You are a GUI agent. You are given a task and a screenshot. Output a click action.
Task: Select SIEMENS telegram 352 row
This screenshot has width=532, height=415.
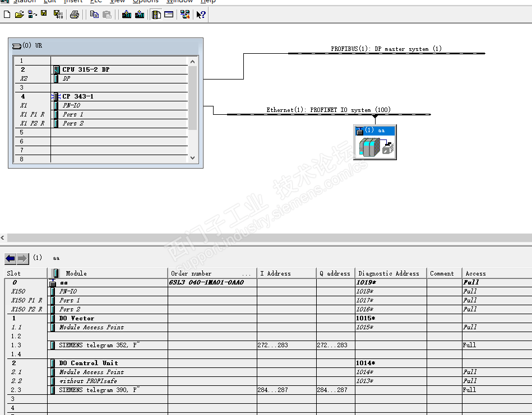point(268,345)
